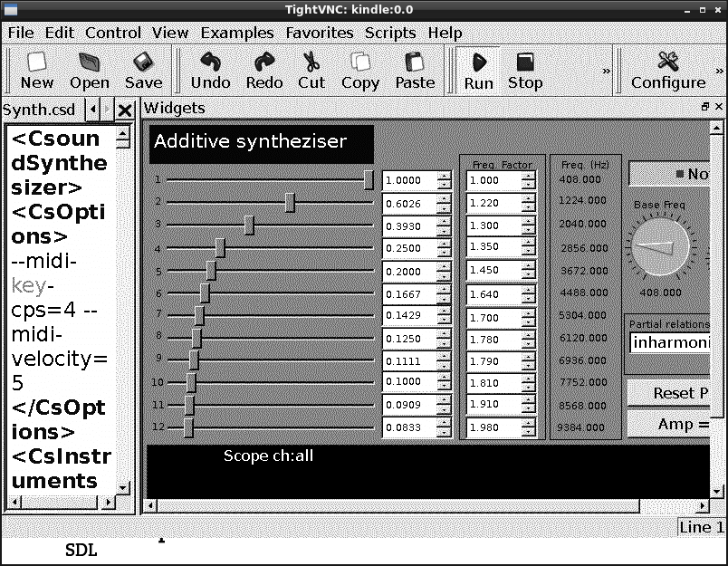Viewport: 728px width, 566px height.
Task: Expand hidden toolbar items next to Configure
Action: 719,71
